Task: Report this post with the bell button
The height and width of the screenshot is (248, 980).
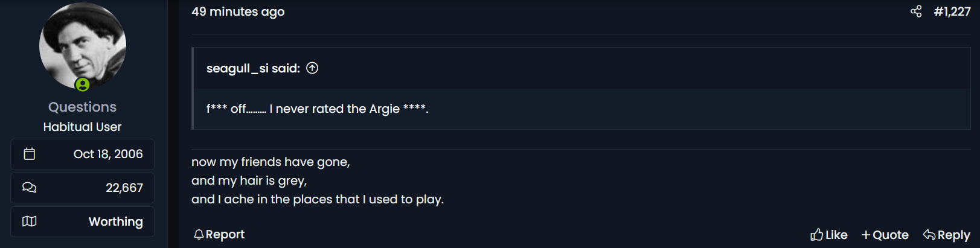Action: click(219, 234)
